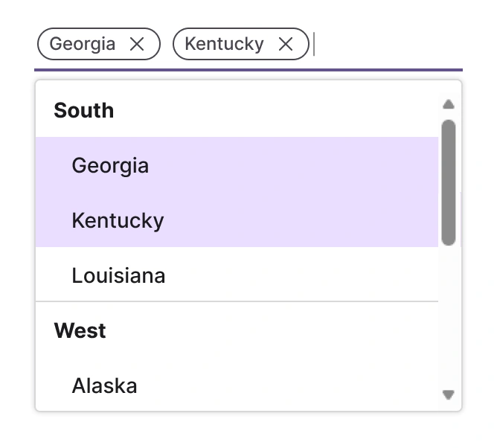Click the dropdown list scrollbar thumb

tap(448, 182)
